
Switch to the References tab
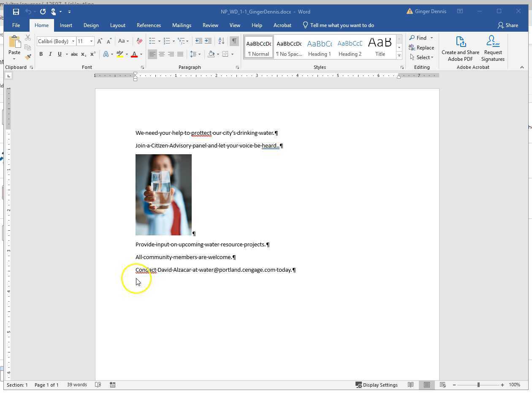[149, 25]
